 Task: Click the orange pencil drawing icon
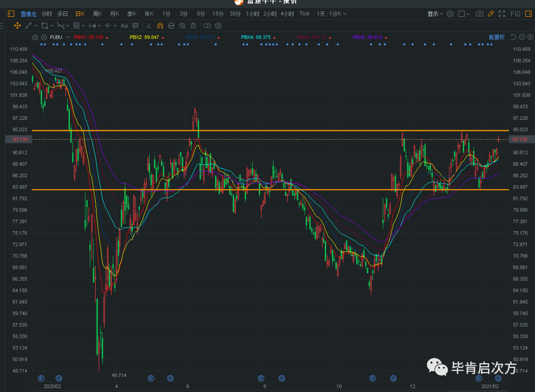click(x=491, y=14)
